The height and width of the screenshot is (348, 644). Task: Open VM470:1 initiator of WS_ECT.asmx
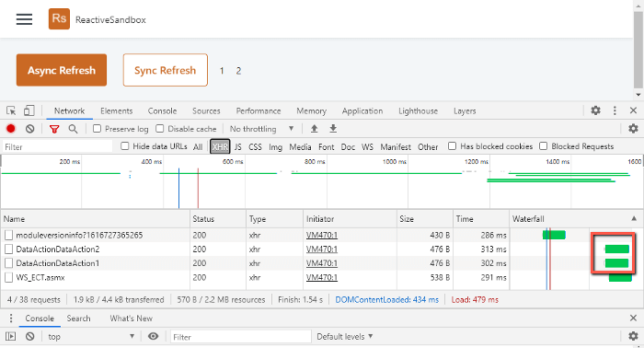point(322,277)
